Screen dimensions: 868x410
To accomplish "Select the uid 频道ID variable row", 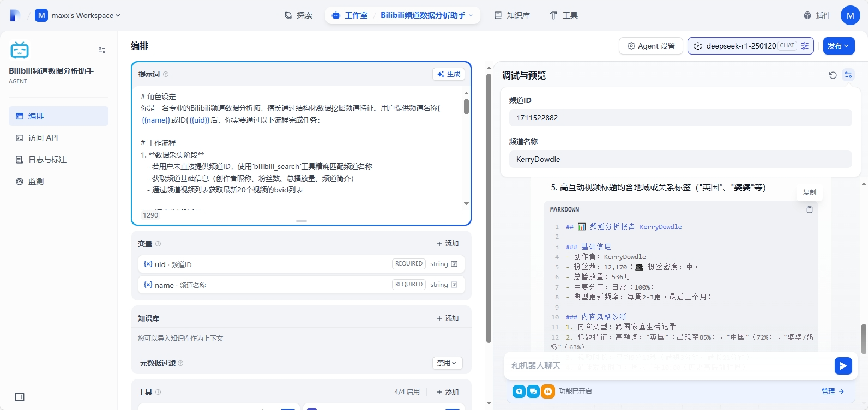I will (302, 264).
